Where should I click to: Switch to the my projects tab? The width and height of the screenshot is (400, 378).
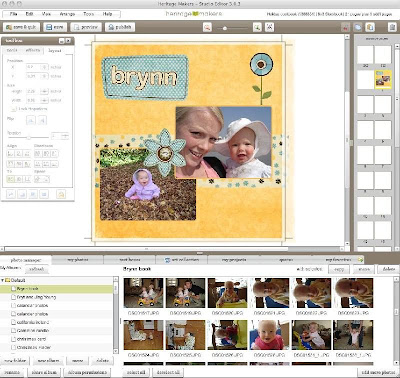pyautogui.click(x=233, y=260)
